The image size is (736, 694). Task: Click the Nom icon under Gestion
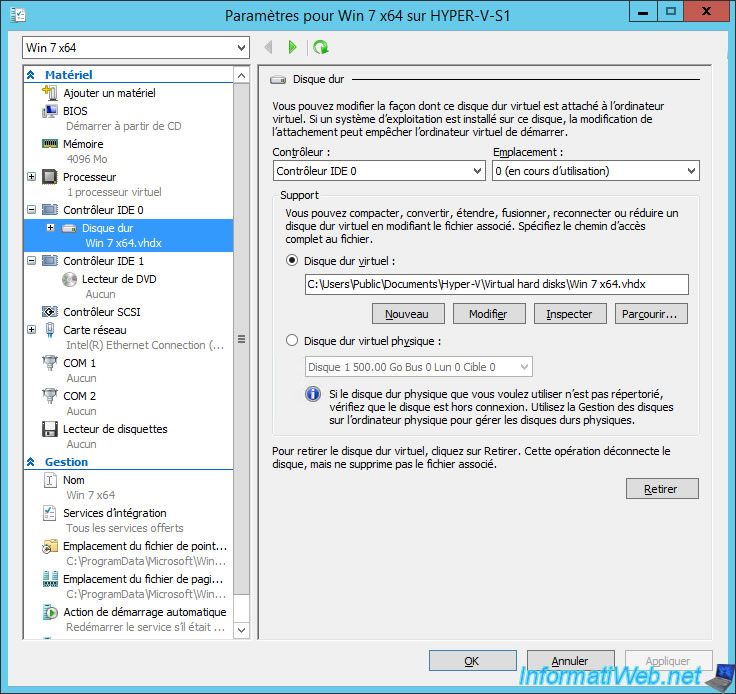click(x=50, y=480)
